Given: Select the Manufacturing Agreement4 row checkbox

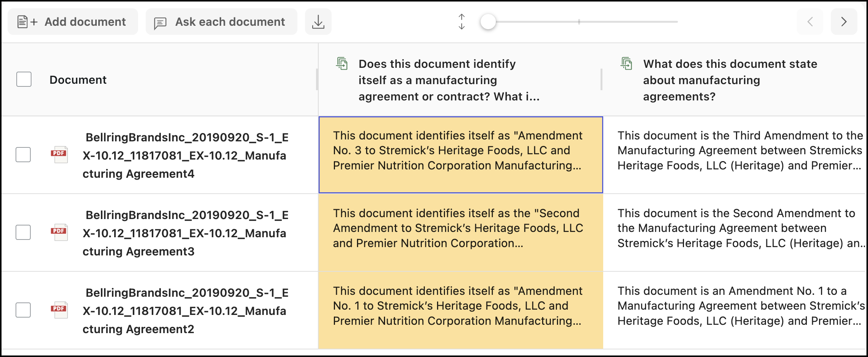Looking at the screenshot, I should [23, 155].
